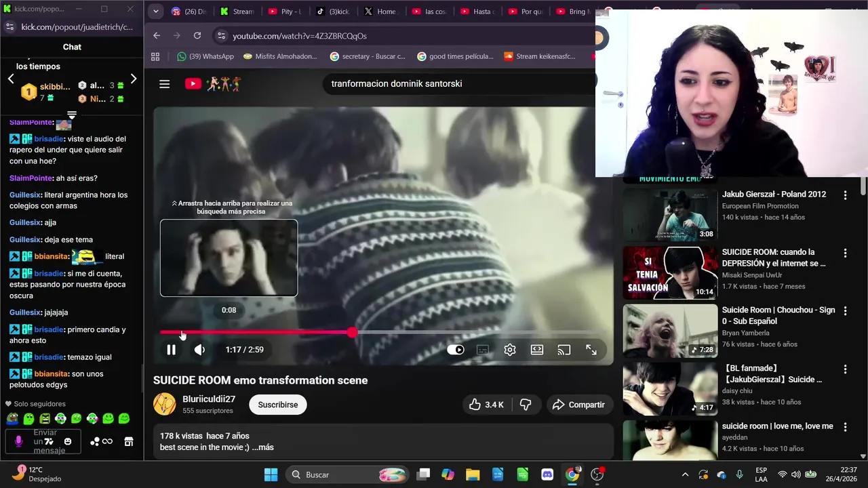Screen dimensions: 868x488
Task: Open the tab search dropdown in Chrome
Action: [156, 12]
